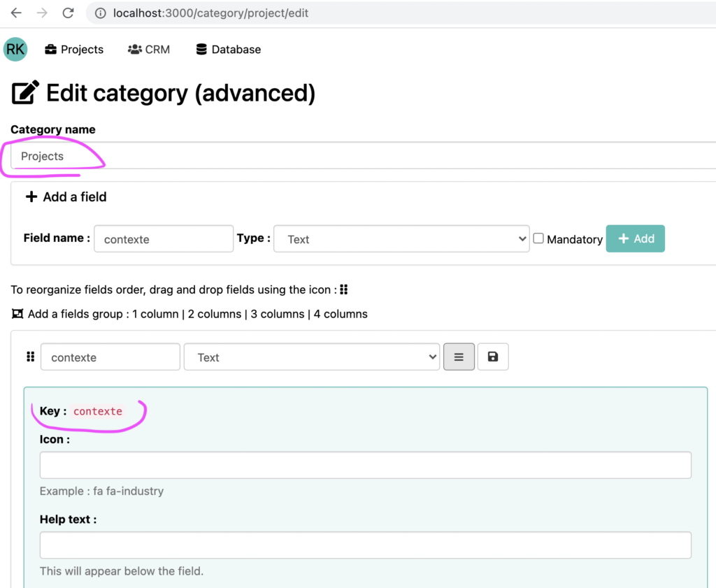
Task: Open the Text type dropdown for contexte row
Action: [312, 357]
